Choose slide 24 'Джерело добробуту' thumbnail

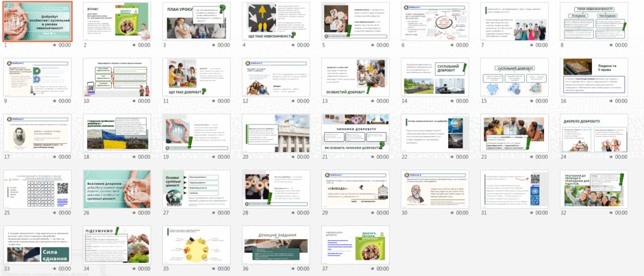[x=594, y=133]
